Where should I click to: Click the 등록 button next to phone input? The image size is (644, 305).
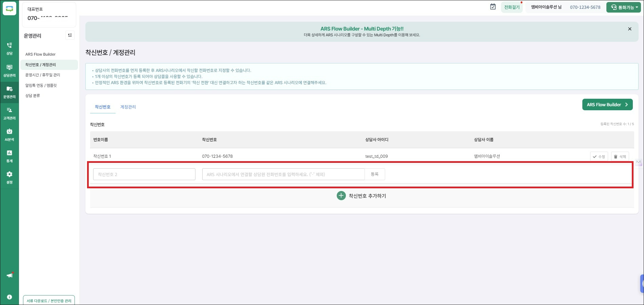[x=375, y=174]
